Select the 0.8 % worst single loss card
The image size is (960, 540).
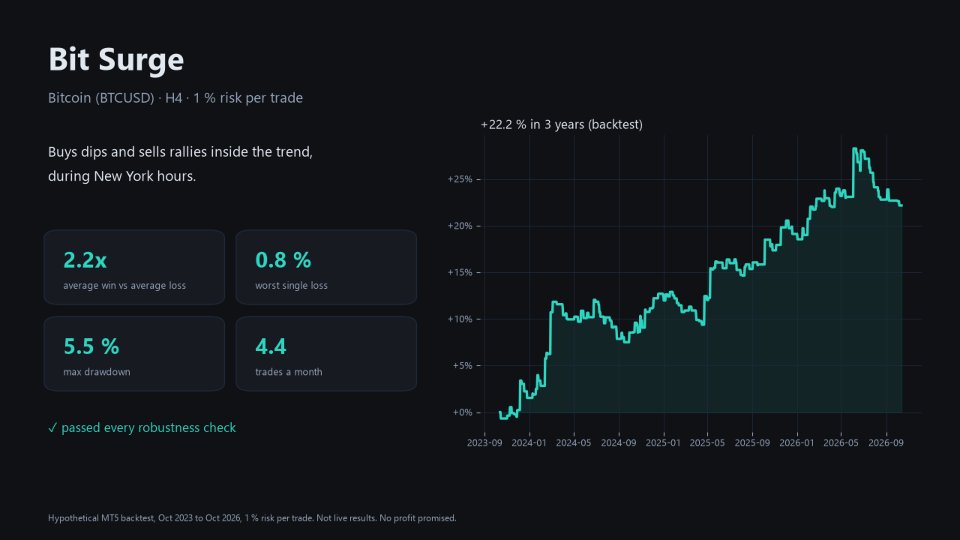[x=326, y=268]
